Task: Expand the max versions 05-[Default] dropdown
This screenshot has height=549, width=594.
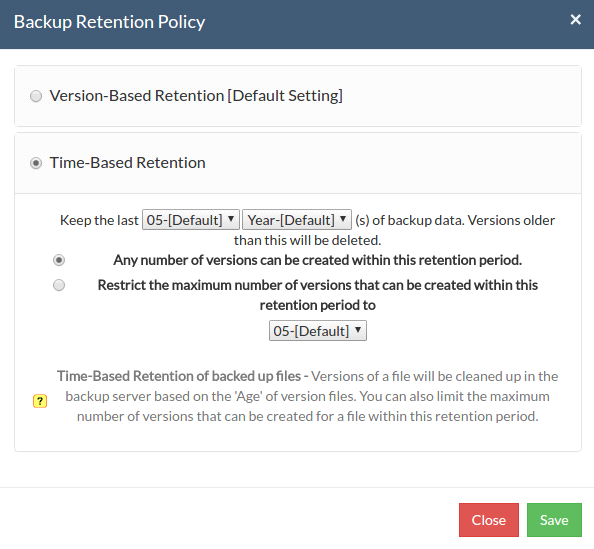Action: [317, 331]
